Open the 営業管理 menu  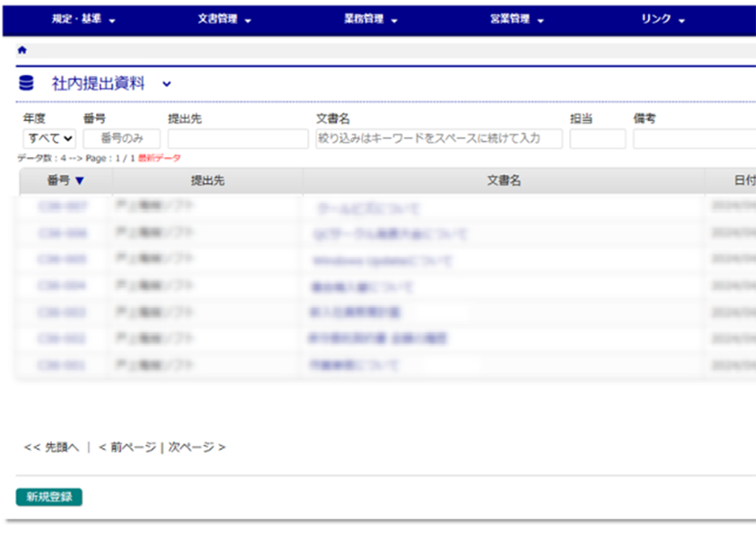click(x=516, y=20)
